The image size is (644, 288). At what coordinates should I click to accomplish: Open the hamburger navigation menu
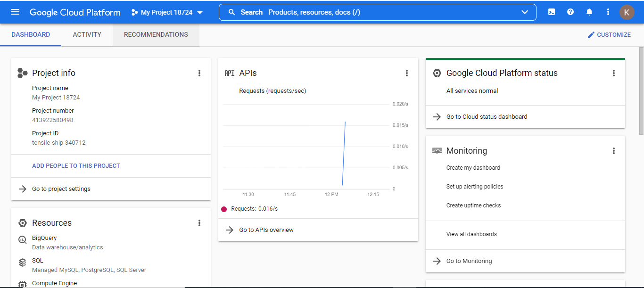(x=15, y=12)
